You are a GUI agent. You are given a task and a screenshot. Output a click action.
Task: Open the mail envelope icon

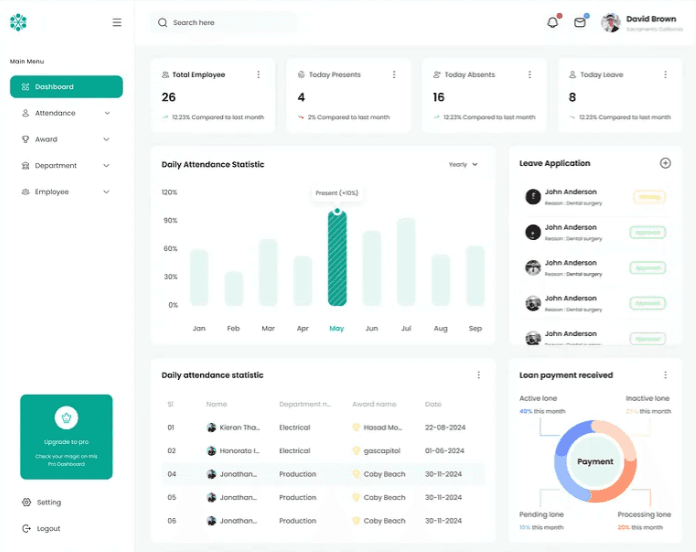pyautogui.click(x=580, y=22)
